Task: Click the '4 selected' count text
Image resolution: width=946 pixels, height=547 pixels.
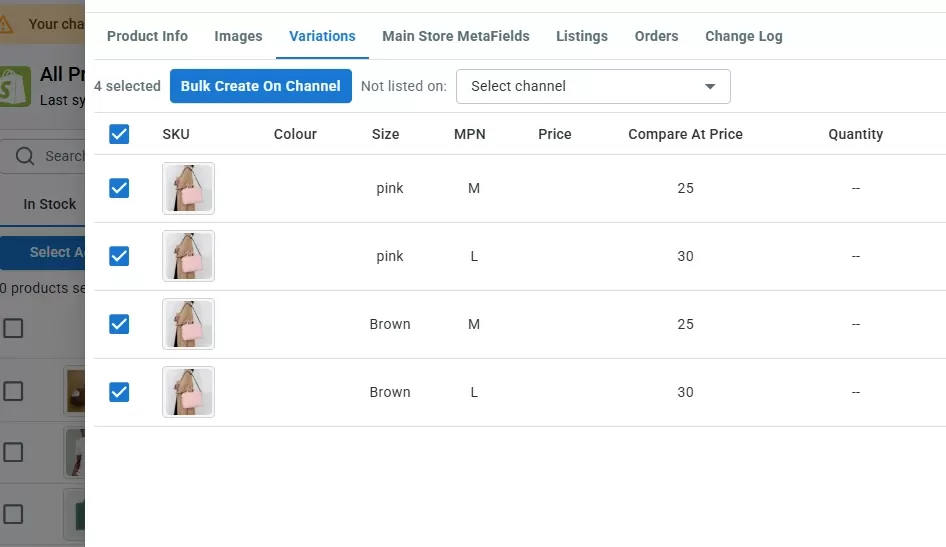Action: click(127, 86)
